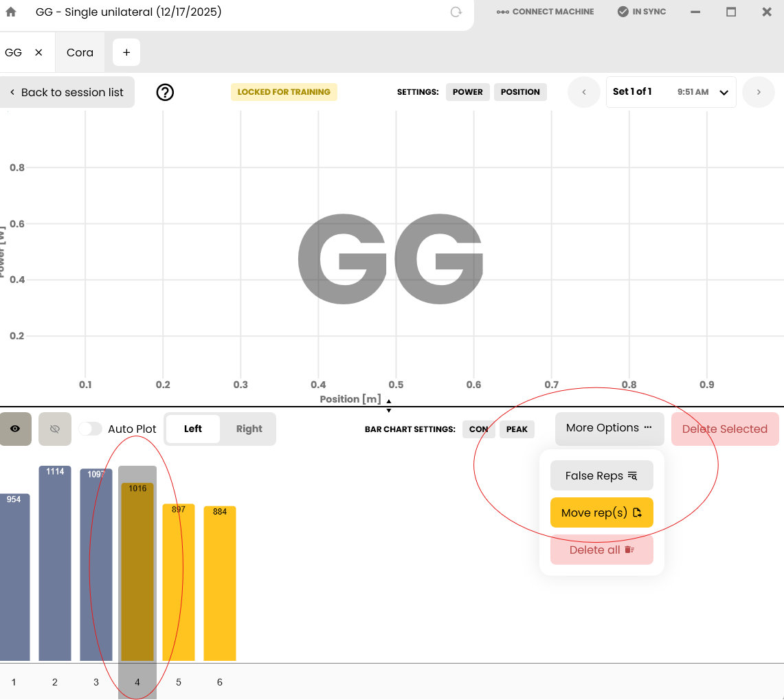
Task: Select the rep 4 bar valued 1016
Action: (137, 572)
